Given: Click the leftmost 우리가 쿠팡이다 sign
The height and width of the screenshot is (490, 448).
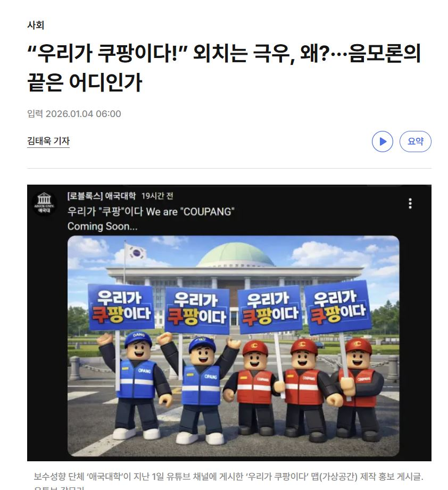Looking at the screenshot, I should click(x=121, y=307).
